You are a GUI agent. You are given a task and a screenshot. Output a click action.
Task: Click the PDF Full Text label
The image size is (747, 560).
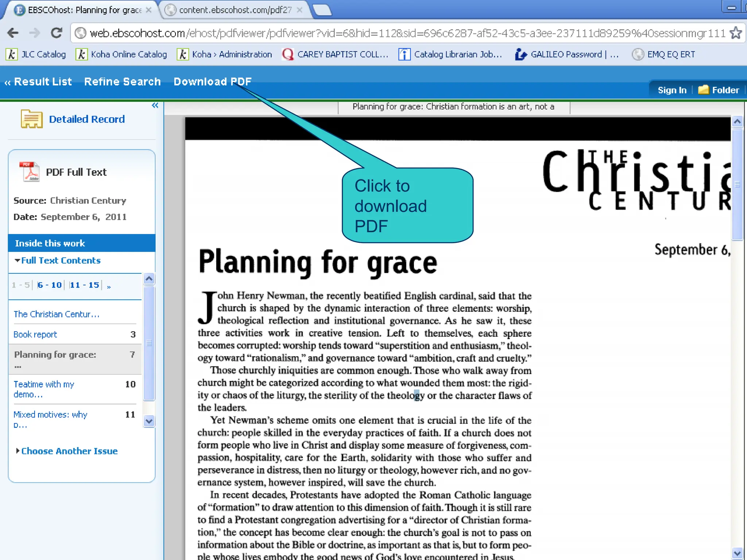[x=76, y=172]
